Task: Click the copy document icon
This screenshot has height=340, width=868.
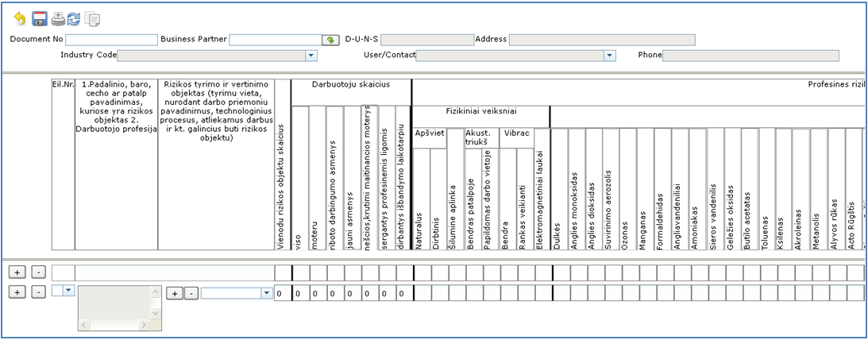Action: [93, 18]
